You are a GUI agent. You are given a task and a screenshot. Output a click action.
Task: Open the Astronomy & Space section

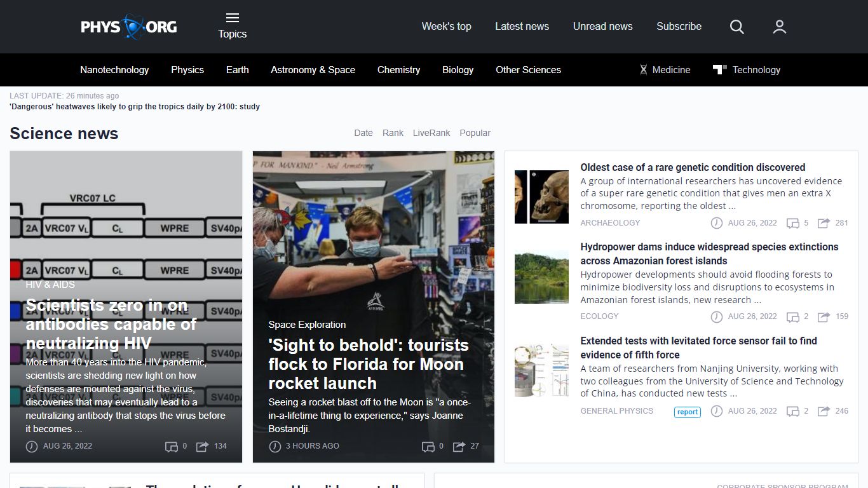[x=313, y=70]
